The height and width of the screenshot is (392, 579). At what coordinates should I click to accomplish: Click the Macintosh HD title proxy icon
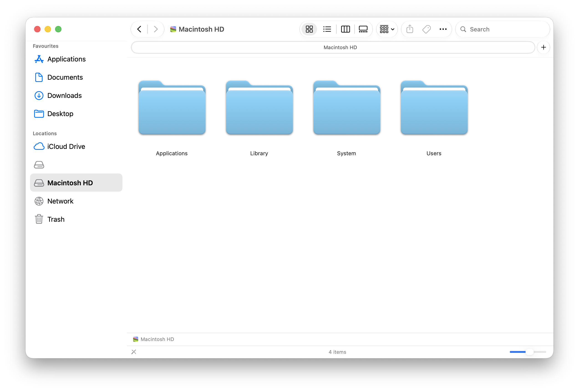pyautogui.click(x=173, y=29)
